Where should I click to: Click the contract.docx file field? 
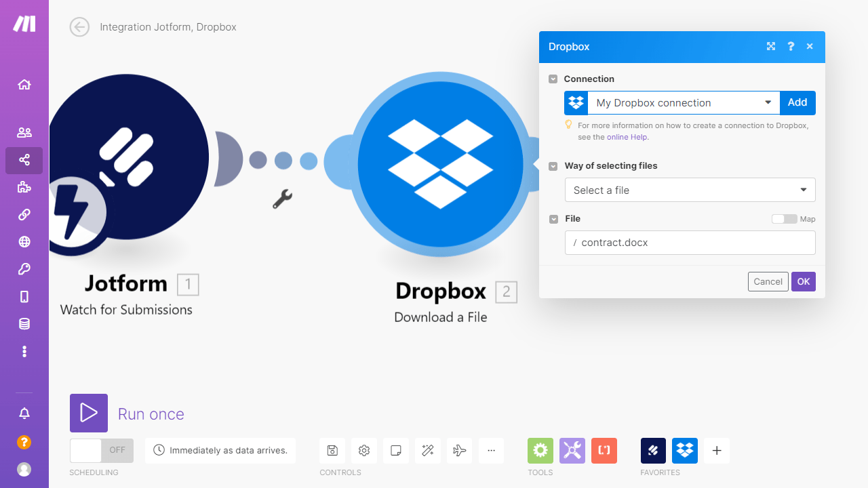tap(690, 243)
